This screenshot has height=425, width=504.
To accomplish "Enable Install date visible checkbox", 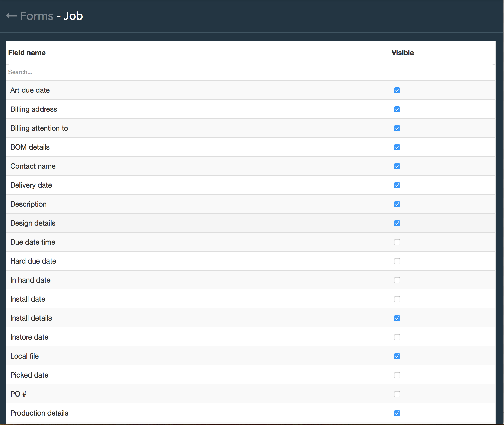I will (x=397, y=299).
